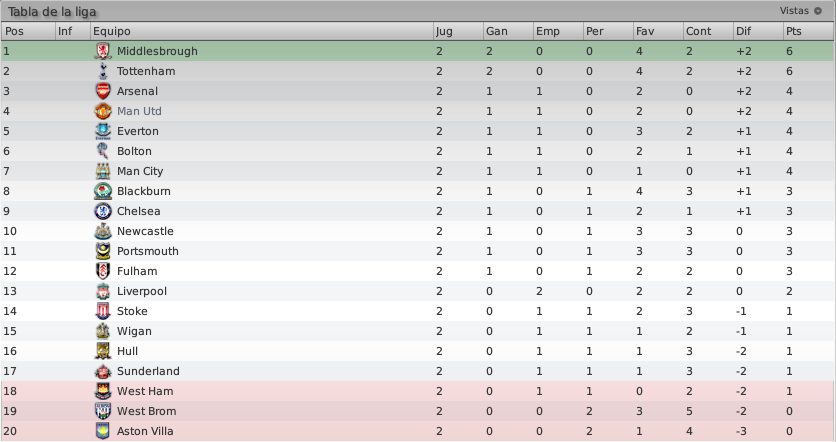Click the Chelsea club crest
The height and width of the screenshot is (442, 836).
pos(103,211)
